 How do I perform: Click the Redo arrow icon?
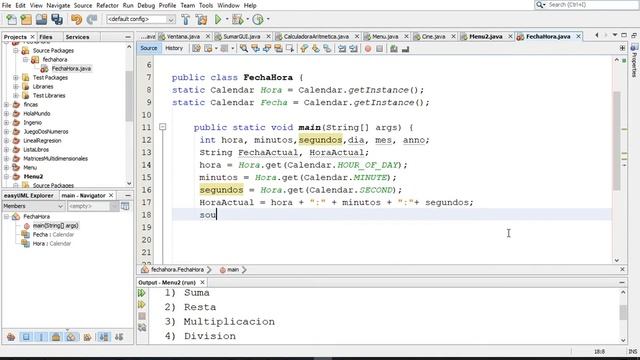pyautogui.click(x=92, y=19)
